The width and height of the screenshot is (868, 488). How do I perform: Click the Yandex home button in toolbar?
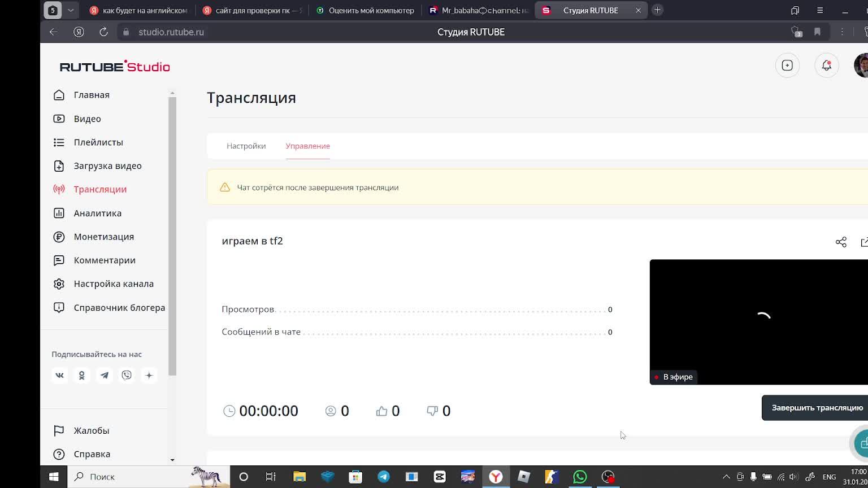[79, 32]
